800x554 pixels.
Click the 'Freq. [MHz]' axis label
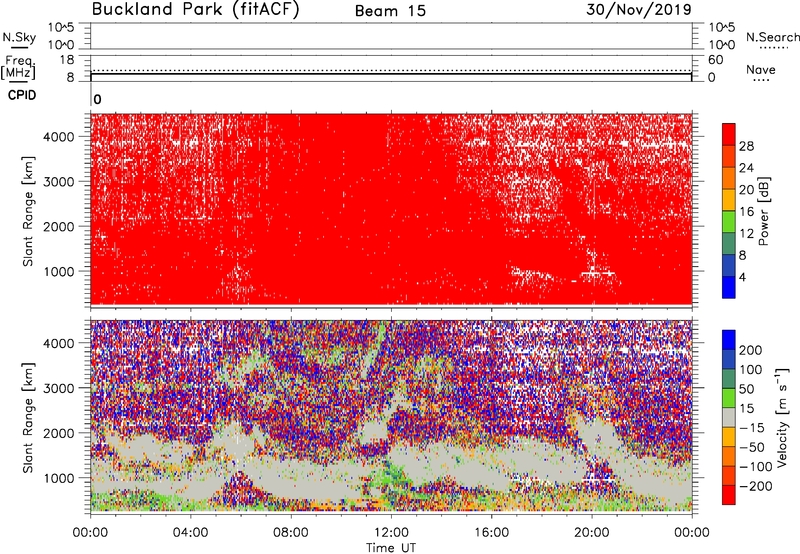pos(18,68)
